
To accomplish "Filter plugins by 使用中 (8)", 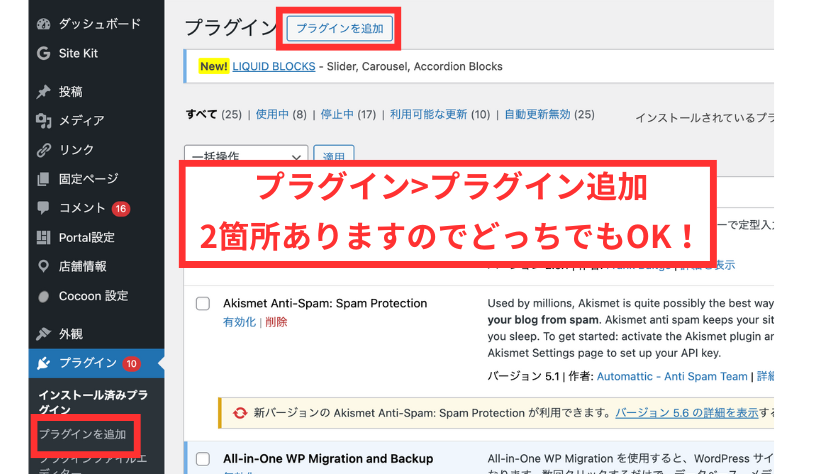I will (281, 114).
